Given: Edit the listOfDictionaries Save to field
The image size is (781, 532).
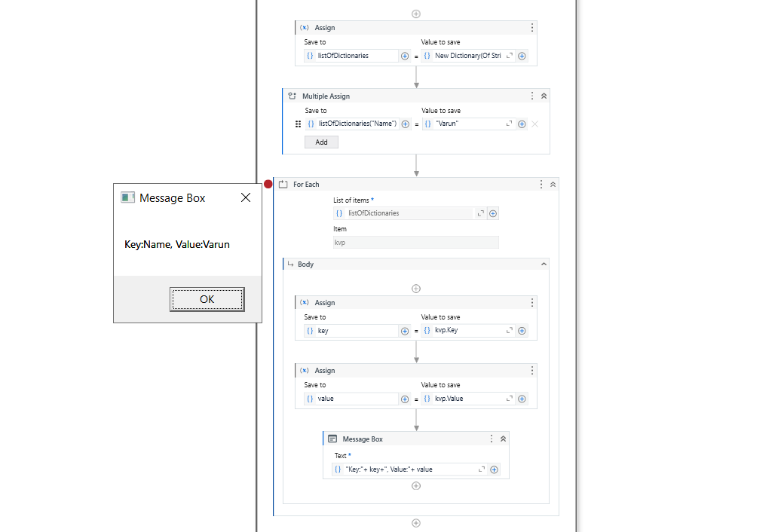Looking at the screenshot, I should [351, 56].
